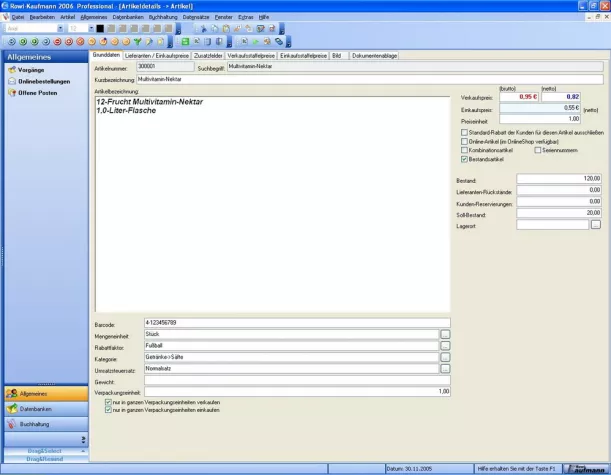Screen dimensions: 611x475
Task: Open the Mengeneinheit selection browse button
Action: click(446, 335)
